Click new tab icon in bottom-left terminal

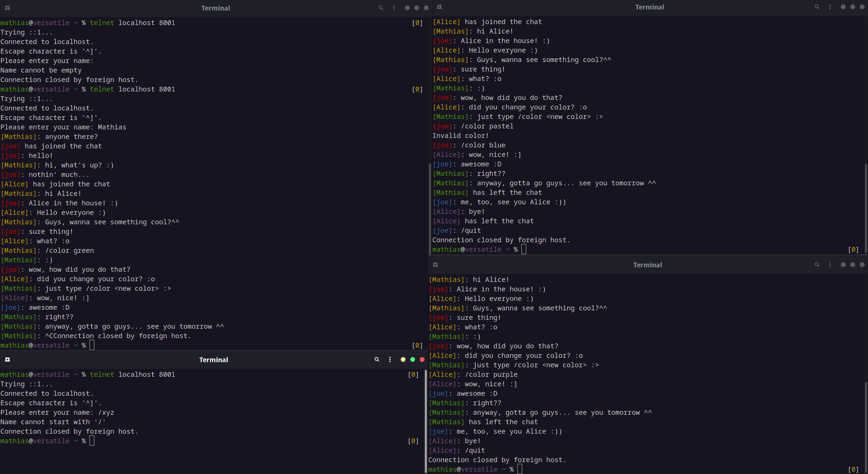tap(7, 359)
